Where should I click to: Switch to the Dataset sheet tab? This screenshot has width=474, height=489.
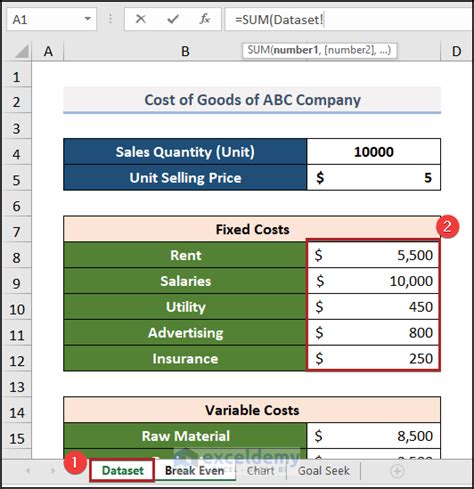click(122, 471)
